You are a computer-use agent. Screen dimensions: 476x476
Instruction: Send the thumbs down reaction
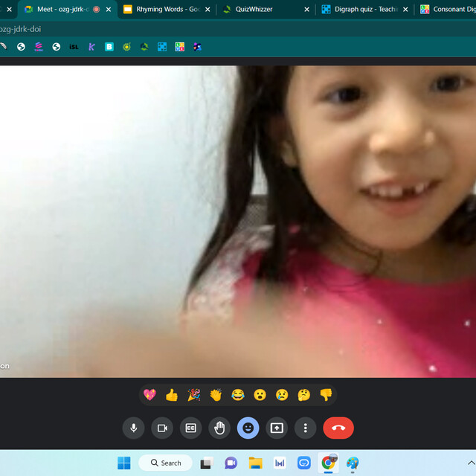click(326, 395)
